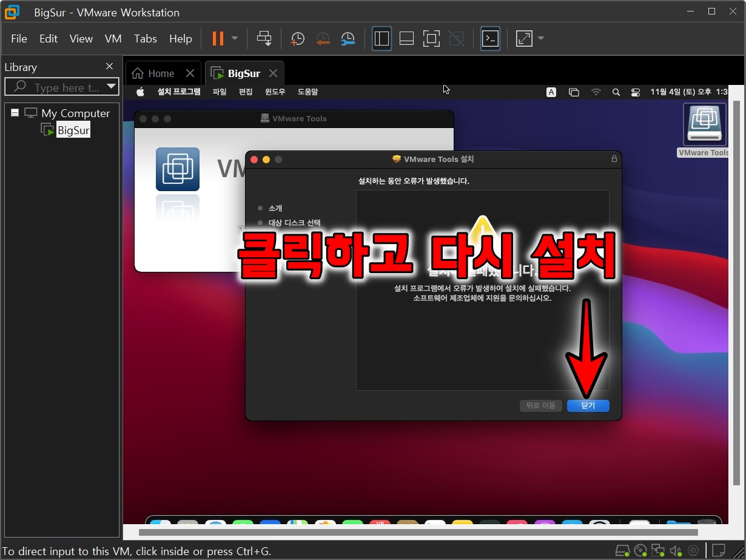Click the hard disk status icon
The height and width of the screenshot is (560, 746).
pyautogui.click(x=622, y=551)
